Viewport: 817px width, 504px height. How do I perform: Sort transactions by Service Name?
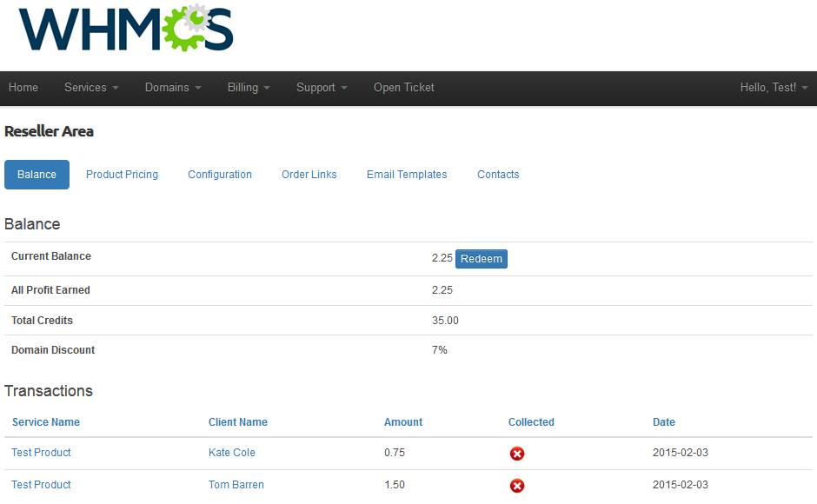click(x=46, y=422)
